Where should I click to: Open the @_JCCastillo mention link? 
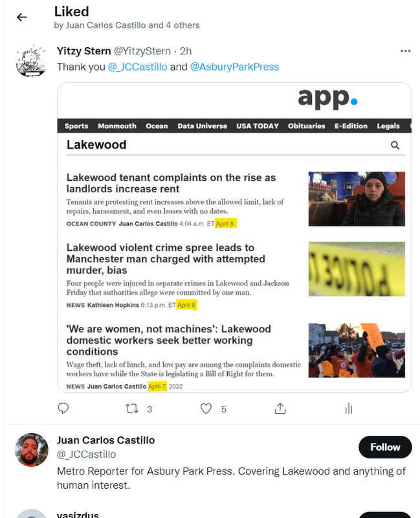coord(137,67)
